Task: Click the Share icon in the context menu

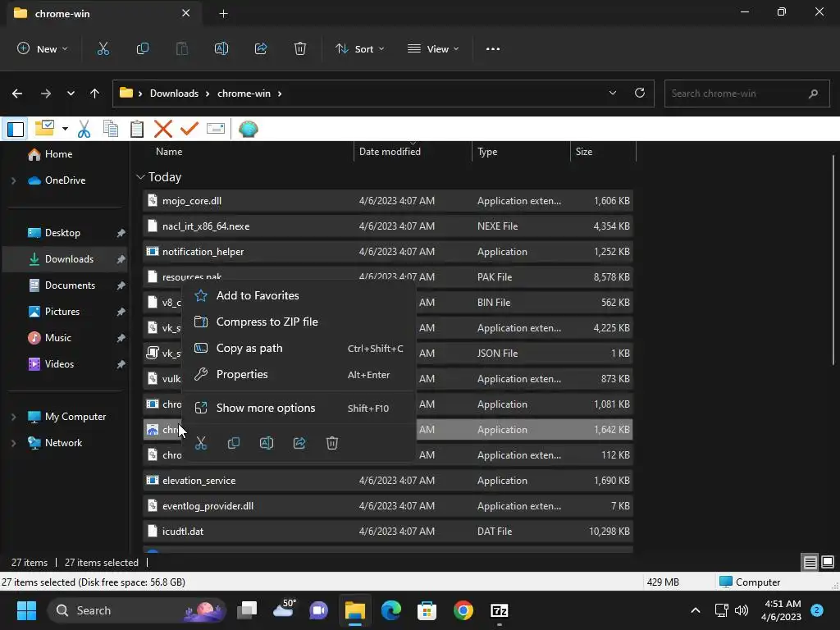Action: pos(299,443)
